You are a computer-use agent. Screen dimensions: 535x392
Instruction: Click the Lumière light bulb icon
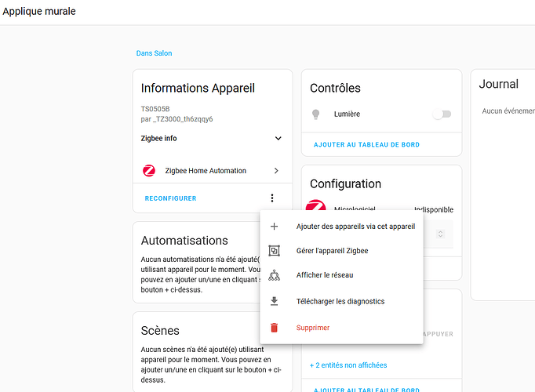316,114
